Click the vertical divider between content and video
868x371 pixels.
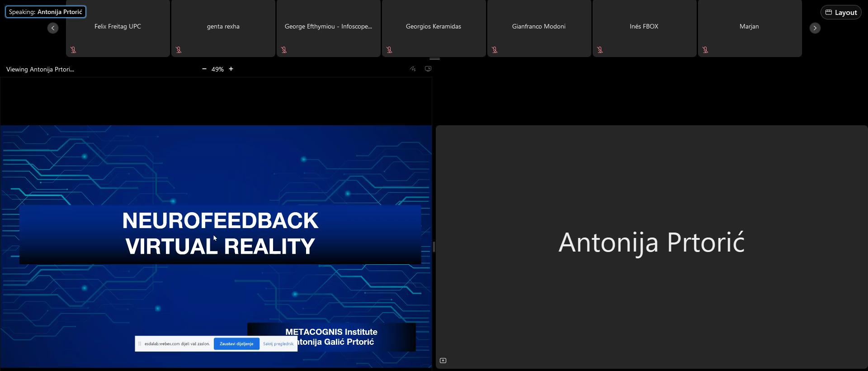pyautogui.click(x=434, y=247)
